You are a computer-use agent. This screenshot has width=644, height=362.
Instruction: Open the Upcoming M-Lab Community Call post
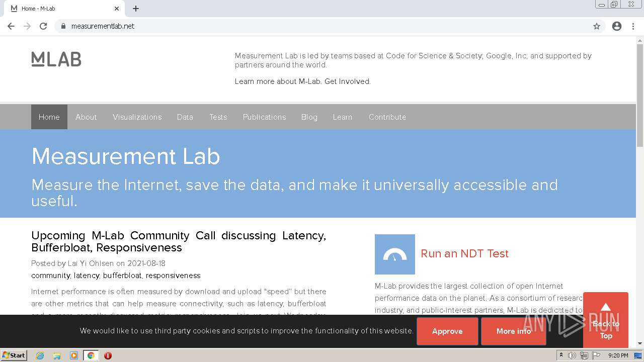(179, 241)
